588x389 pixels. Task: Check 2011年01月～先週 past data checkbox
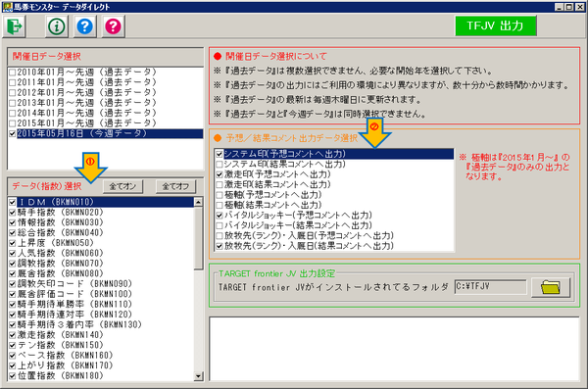coord(13,82)
